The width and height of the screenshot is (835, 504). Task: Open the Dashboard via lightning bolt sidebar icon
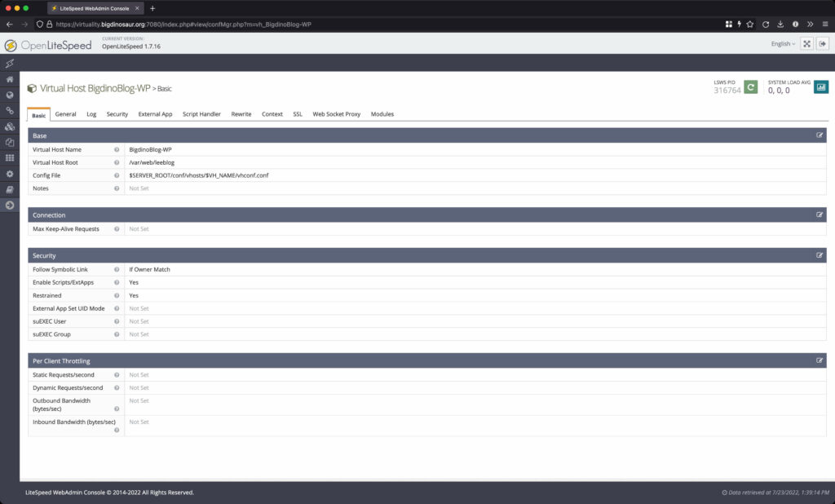pyautogui.click(x=10, y=62)
